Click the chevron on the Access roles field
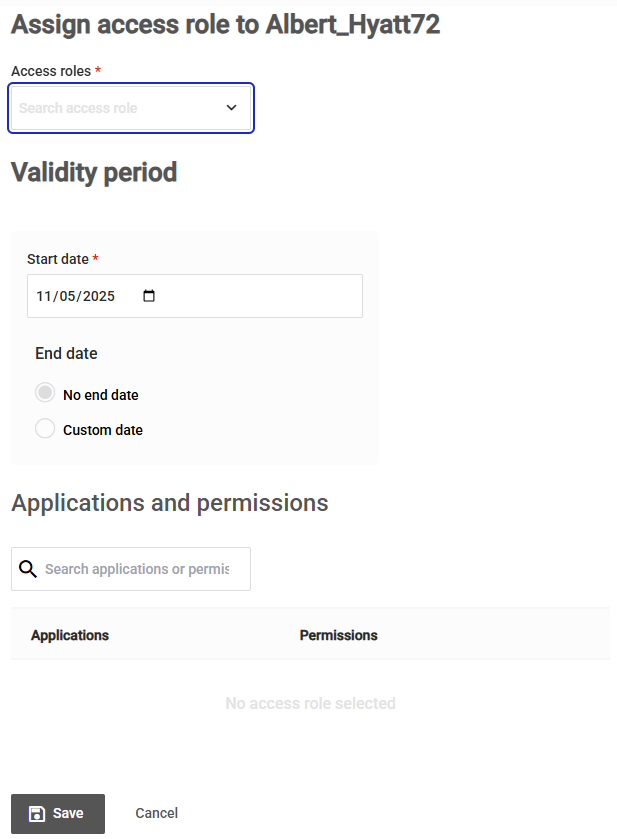 click(x=231, y=107)
